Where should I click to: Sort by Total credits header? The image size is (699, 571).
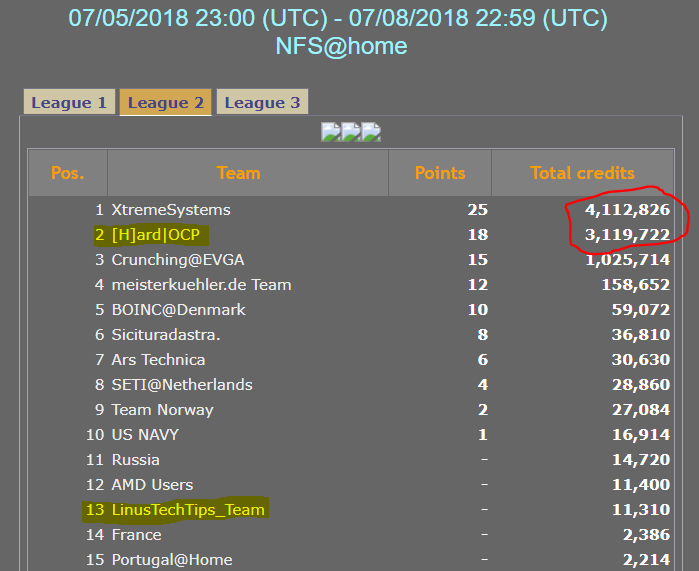pos(582,173)
